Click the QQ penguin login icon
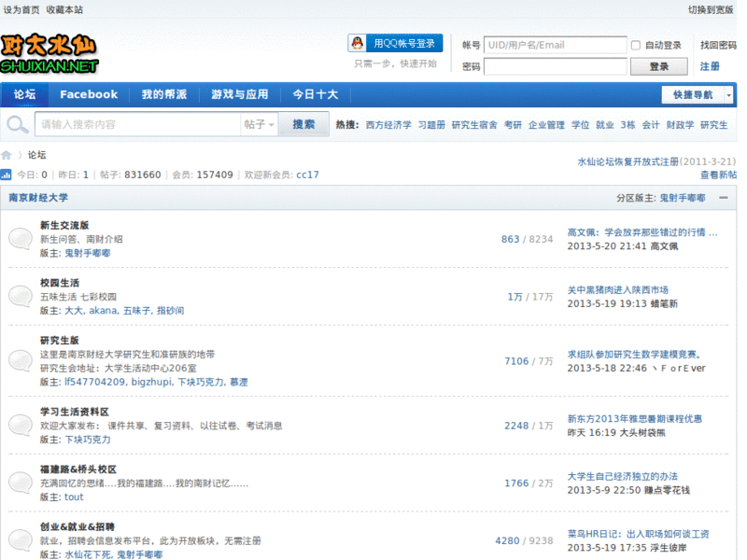747x560 pixels. pyautogui.click(x=358, y=43)
